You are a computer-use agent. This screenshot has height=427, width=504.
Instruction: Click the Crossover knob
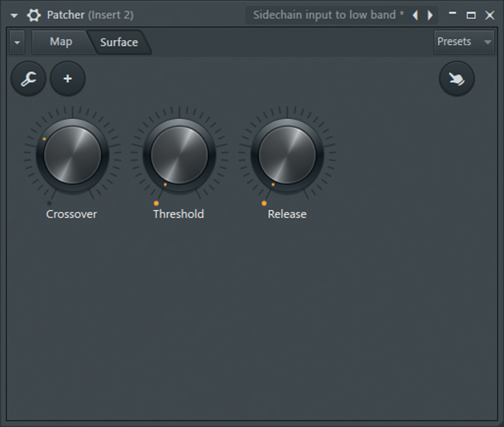(x=72, y=155)
